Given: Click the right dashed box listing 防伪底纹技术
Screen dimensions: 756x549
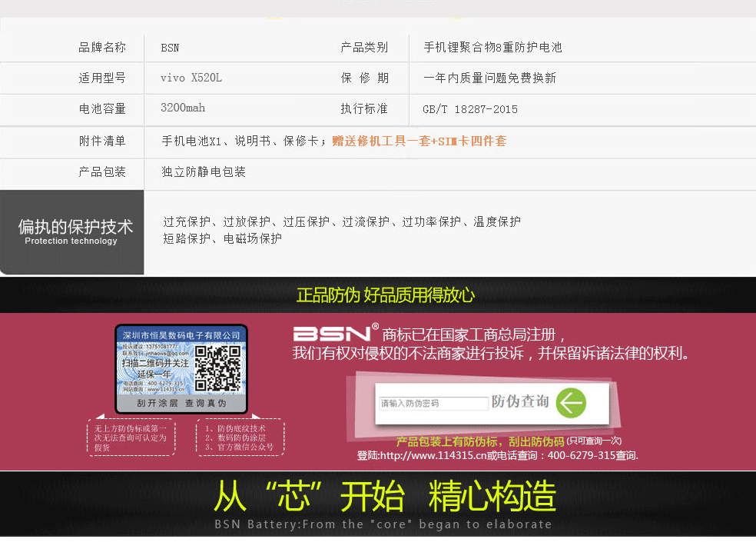Looking at the screenshot, I should click(x=241, y=437).
